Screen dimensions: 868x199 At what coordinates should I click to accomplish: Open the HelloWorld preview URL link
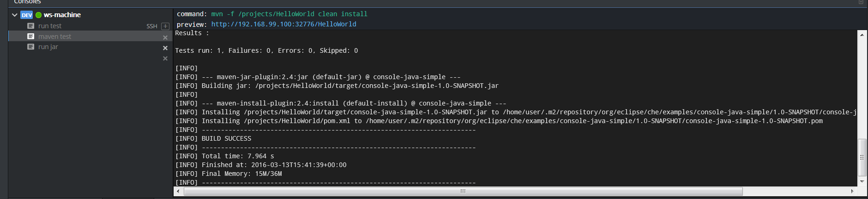[x=283, y=24]
